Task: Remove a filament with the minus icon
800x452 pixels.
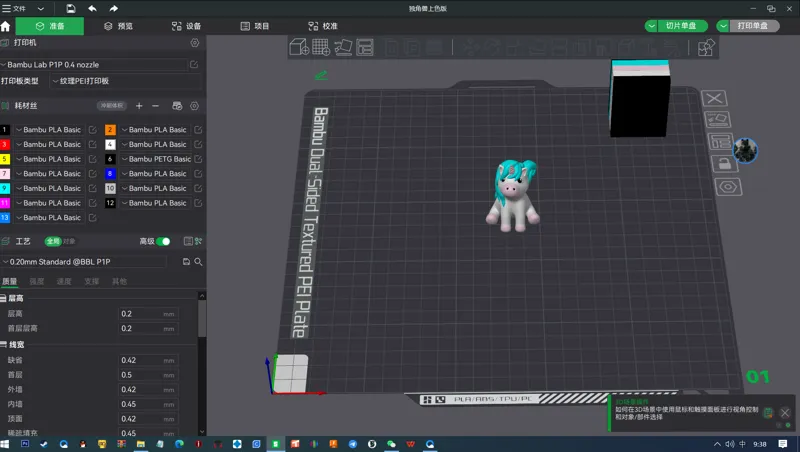Action: [x=156, y=106]
